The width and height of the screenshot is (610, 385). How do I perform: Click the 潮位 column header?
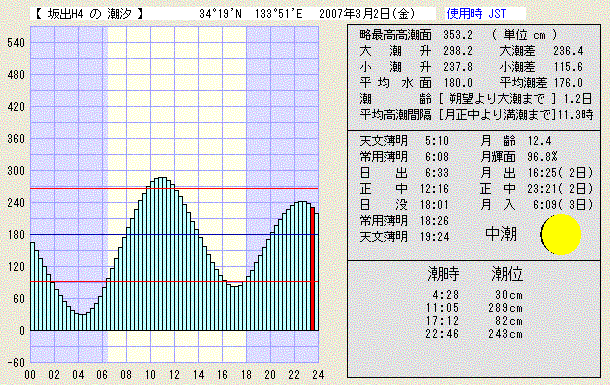click(x=507, y=274)
